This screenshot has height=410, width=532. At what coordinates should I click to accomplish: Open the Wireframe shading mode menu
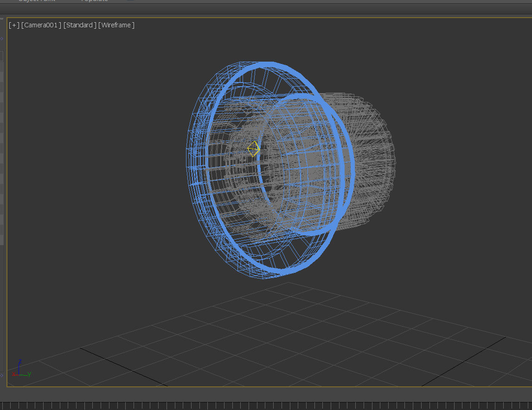(x=116, y=25)
